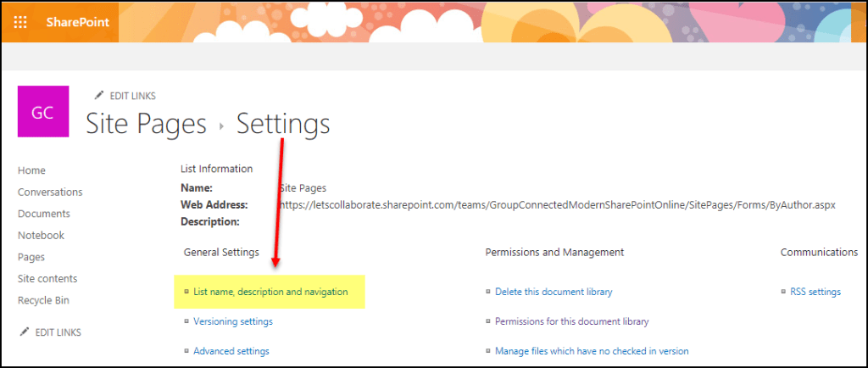Click the GC site logo tile

[43, 113]
